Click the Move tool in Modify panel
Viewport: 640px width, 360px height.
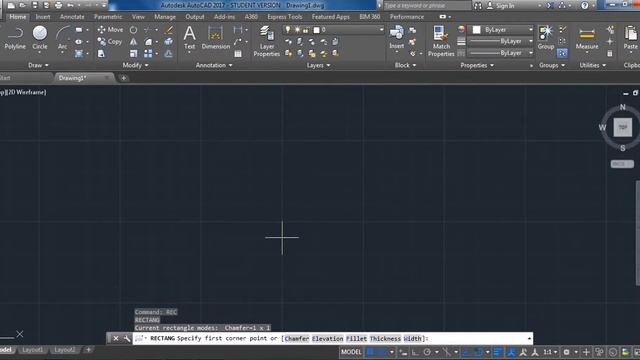coord(110,30)
